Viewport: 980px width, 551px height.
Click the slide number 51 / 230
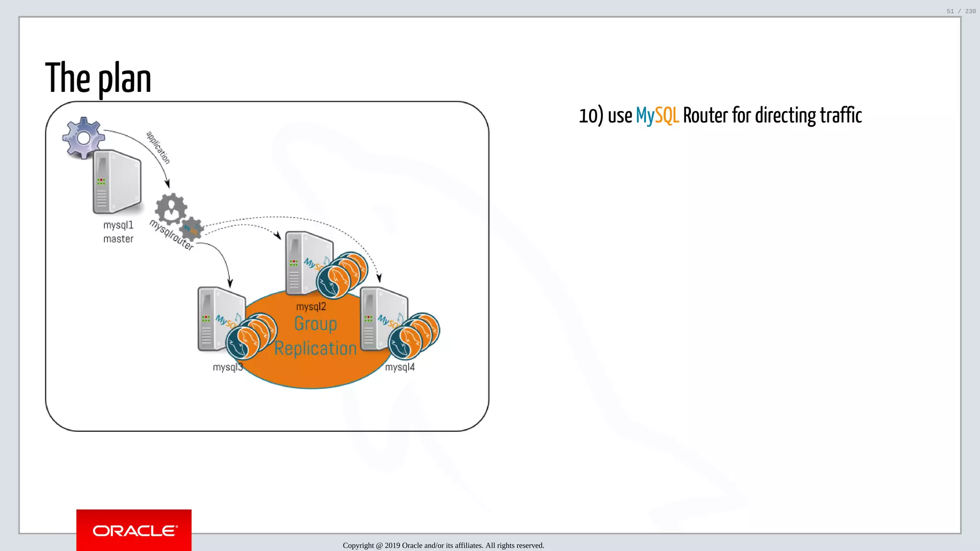coord(961,11)
